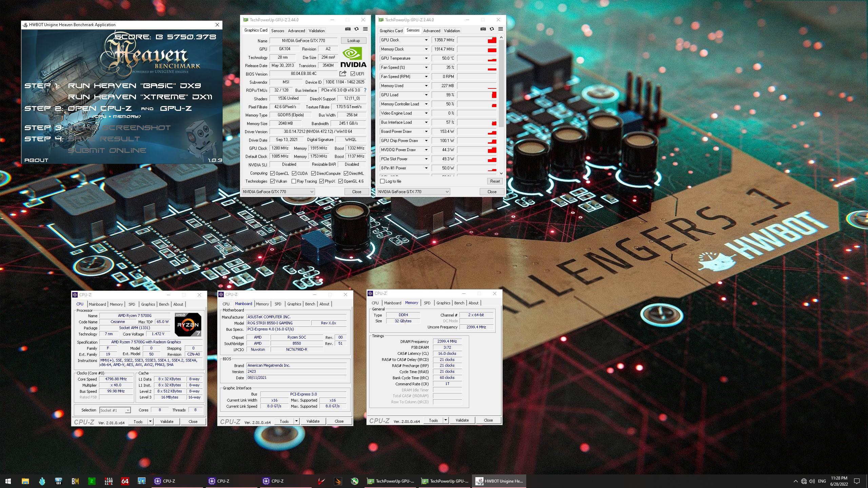Click the binary digits taskbar icon
The width and height of the screenshot is (868, 488).
[x=108, y=481]
